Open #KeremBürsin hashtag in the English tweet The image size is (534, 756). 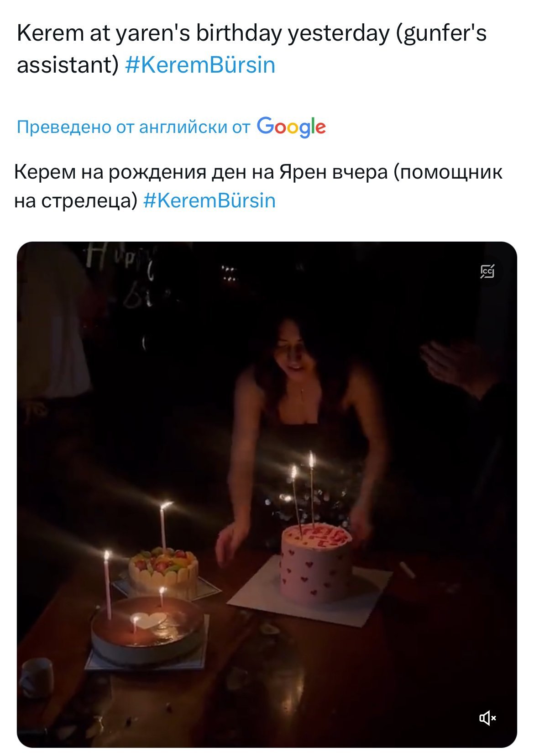tap(200, 65)
